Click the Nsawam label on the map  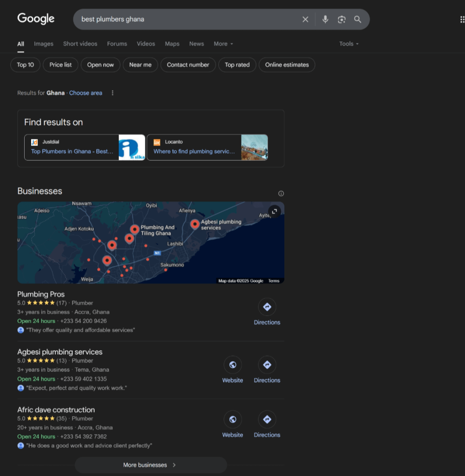82,204
